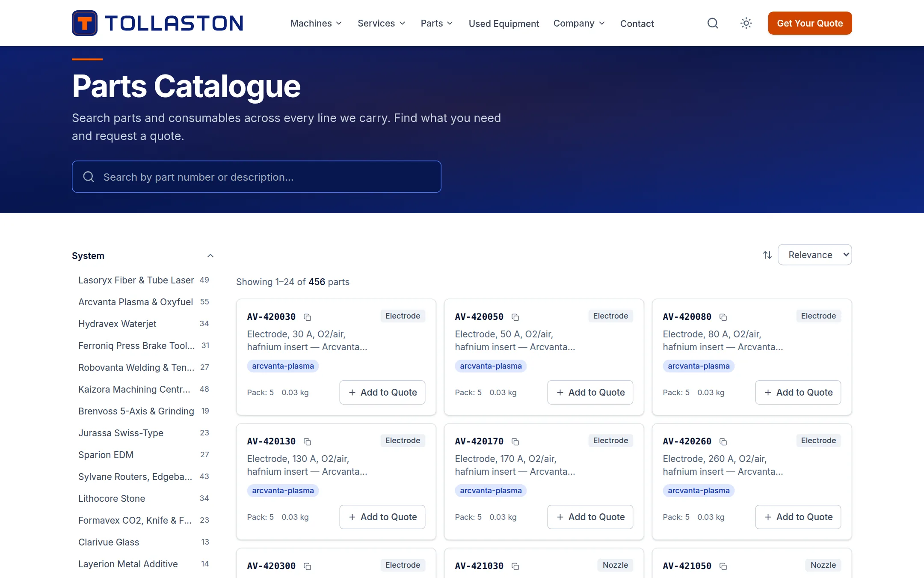Copy part number AV-420130
Screen dimensions: 924x578
click(x=307, y=442)
